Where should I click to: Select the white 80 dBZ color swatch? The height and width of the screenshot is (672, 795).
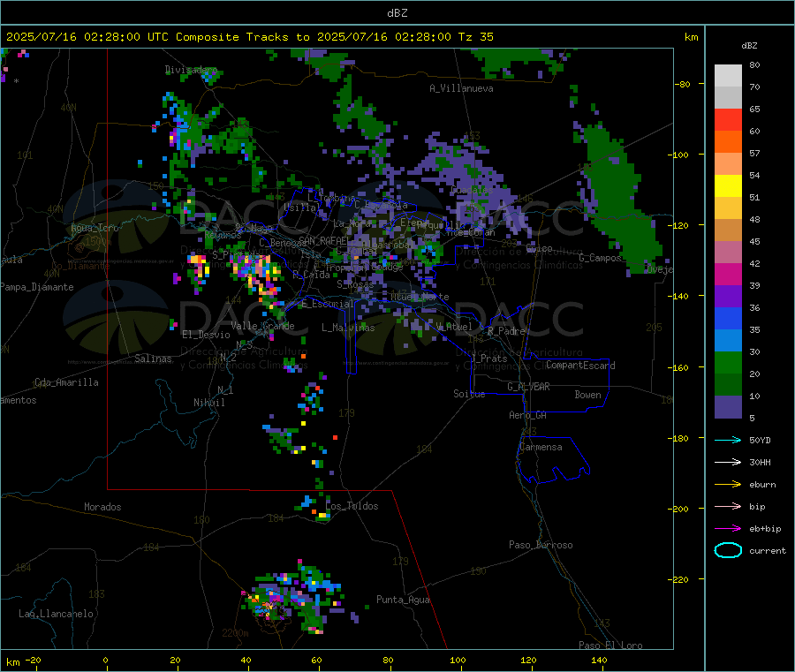[728, 76]
